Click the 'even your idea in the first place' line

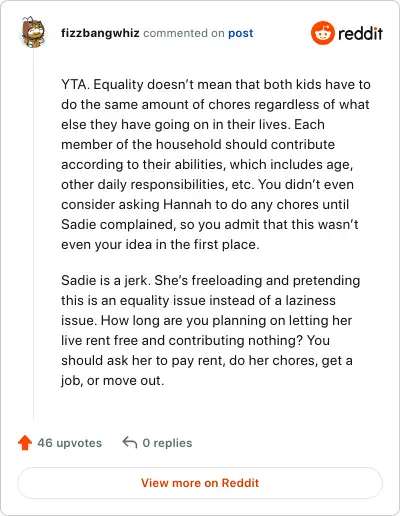[160, 244]
